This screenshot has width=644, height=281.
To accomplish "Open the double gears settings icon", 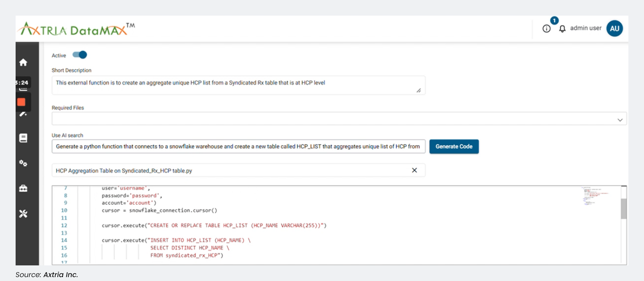I will (x=23, y=163).
